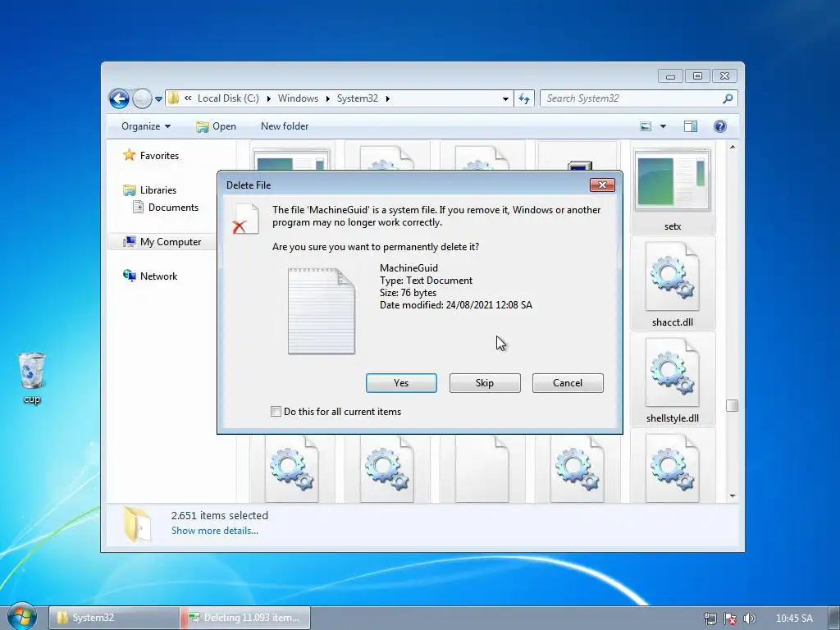Click the yellow folder icon in details pane
840x630 pixels.
point(137,524)
